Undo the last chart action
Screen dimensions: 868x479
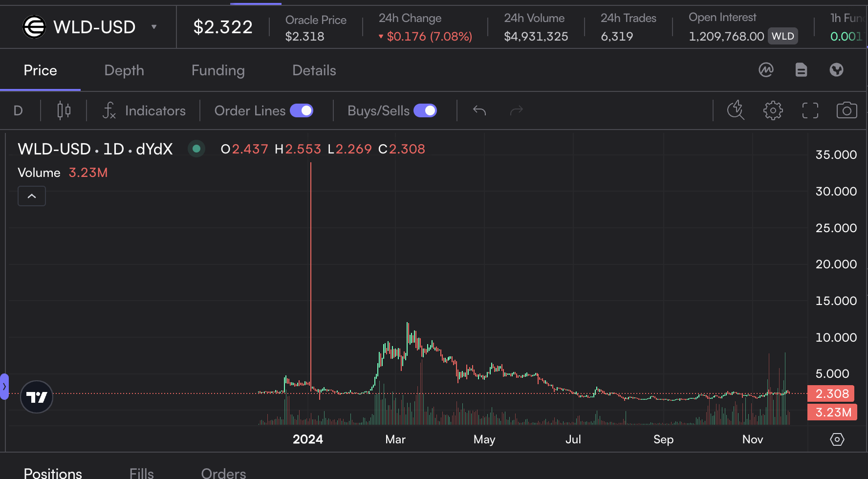479,111
